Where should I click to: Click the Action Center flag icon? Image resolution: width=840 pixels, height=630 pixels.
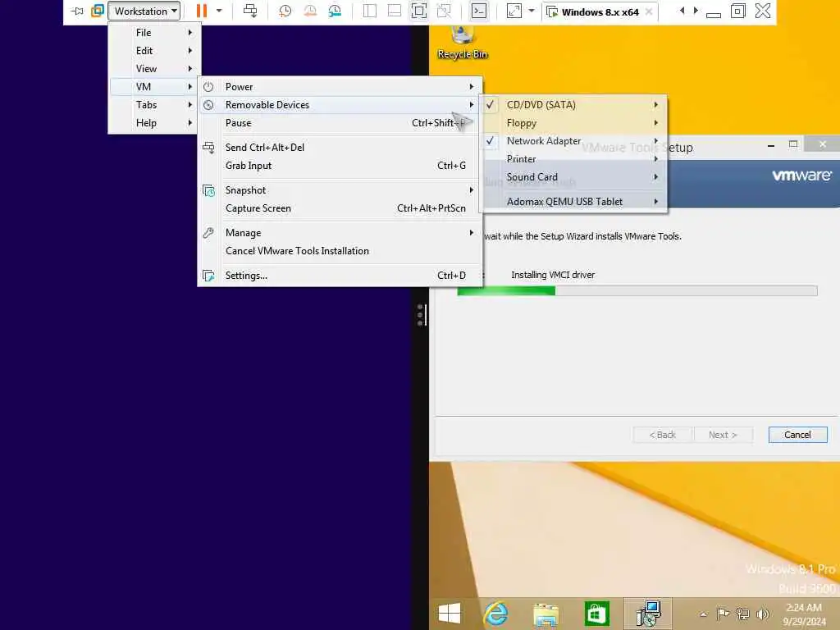point(723,614)
